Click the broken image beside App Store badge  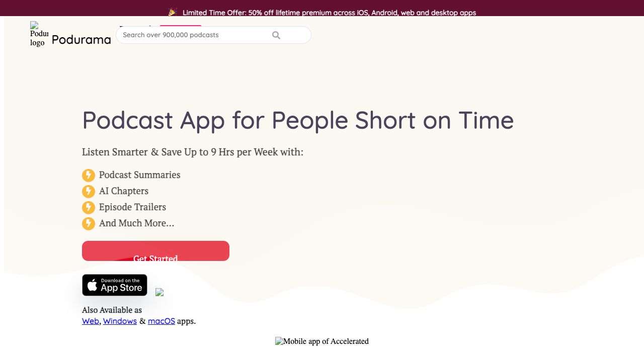(x=159, y=292)
